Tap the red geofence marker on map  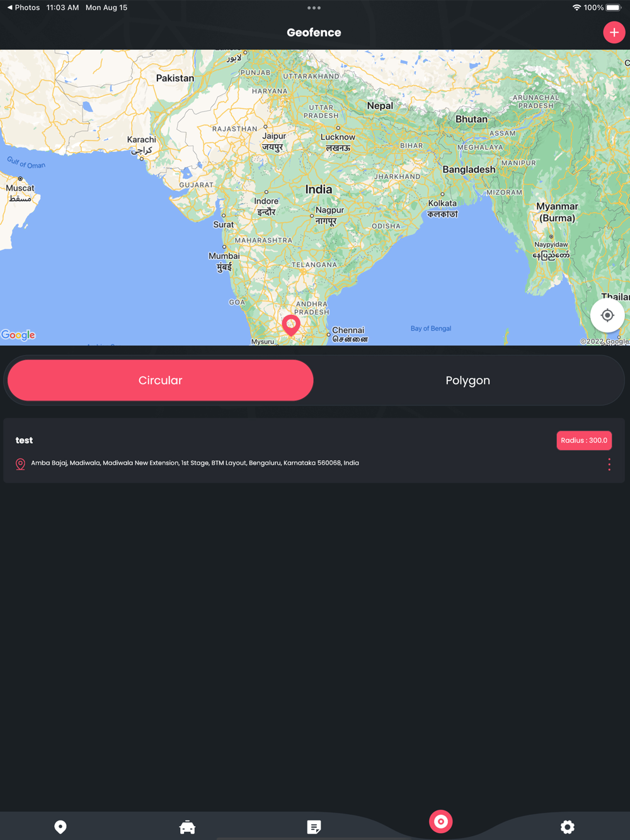click(x=291, y=326)
